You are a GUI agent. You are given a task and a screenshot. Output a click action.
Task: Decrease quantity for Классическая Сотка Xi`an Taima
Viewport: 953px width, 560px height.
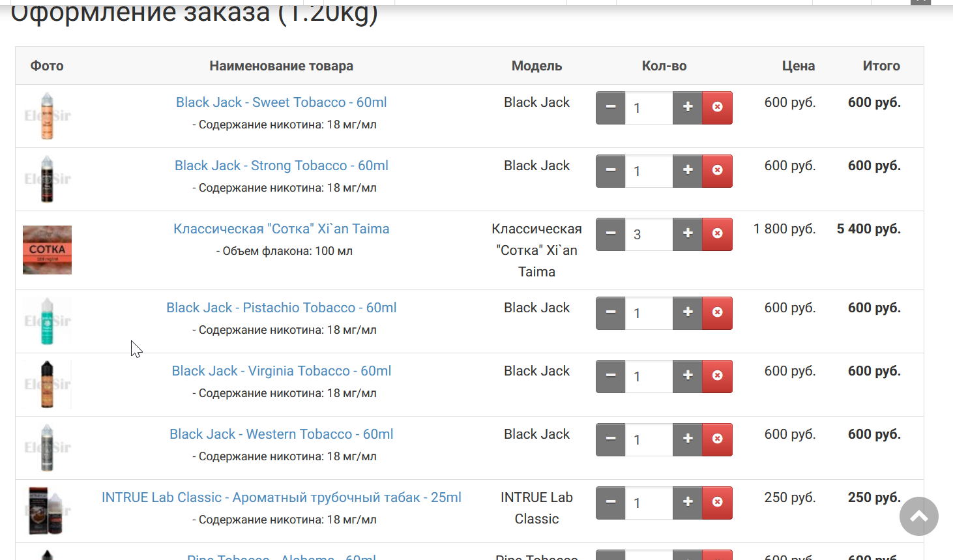click(611, 234)
